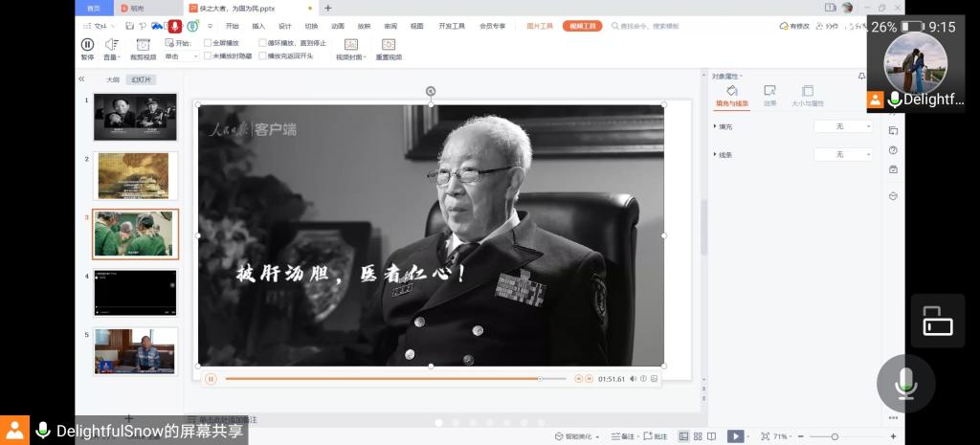Click the video progress bar under the slide

383,379
